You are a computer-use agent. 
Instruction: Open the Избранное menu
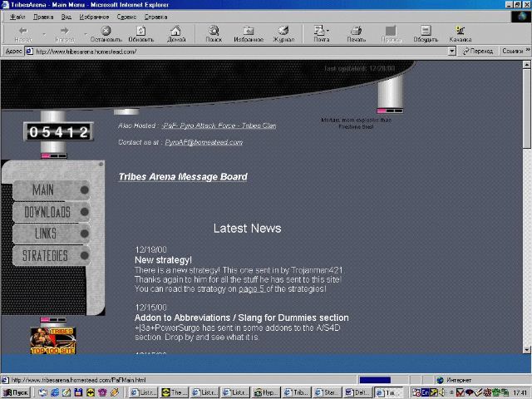94,17
